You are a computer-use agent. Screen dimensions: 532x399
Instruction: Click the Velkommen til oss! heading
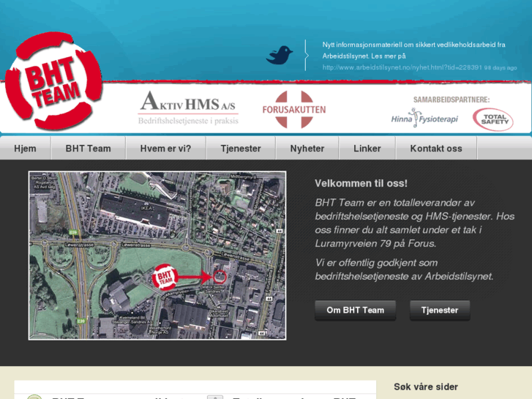361,183
